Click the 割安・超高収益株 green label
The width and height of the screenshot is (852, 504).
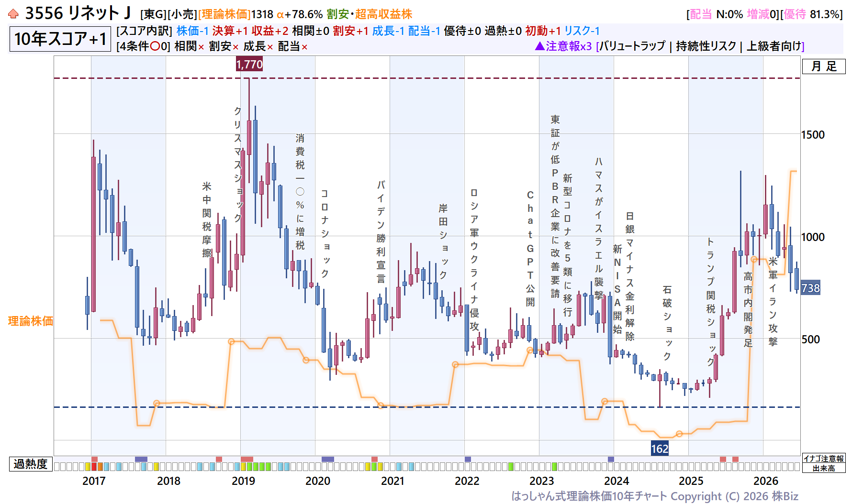point(369,14)
